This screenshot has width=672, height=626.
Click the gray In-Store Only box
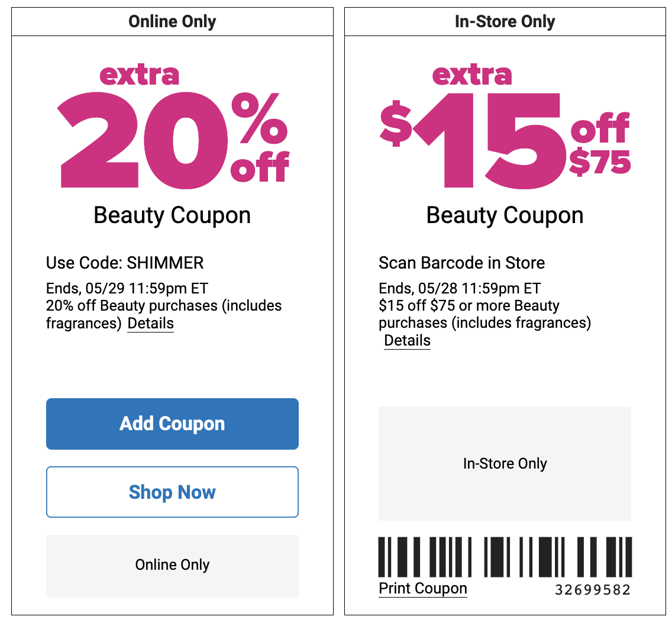click(505, 463)
